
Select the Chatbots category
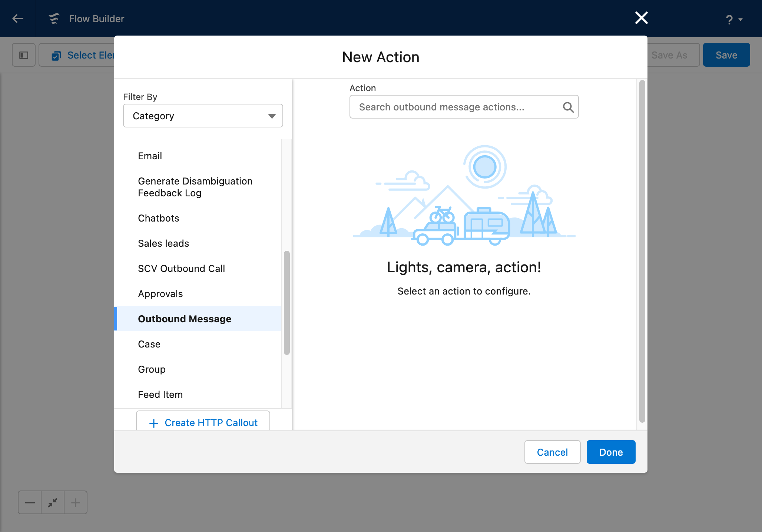(158, 218)
